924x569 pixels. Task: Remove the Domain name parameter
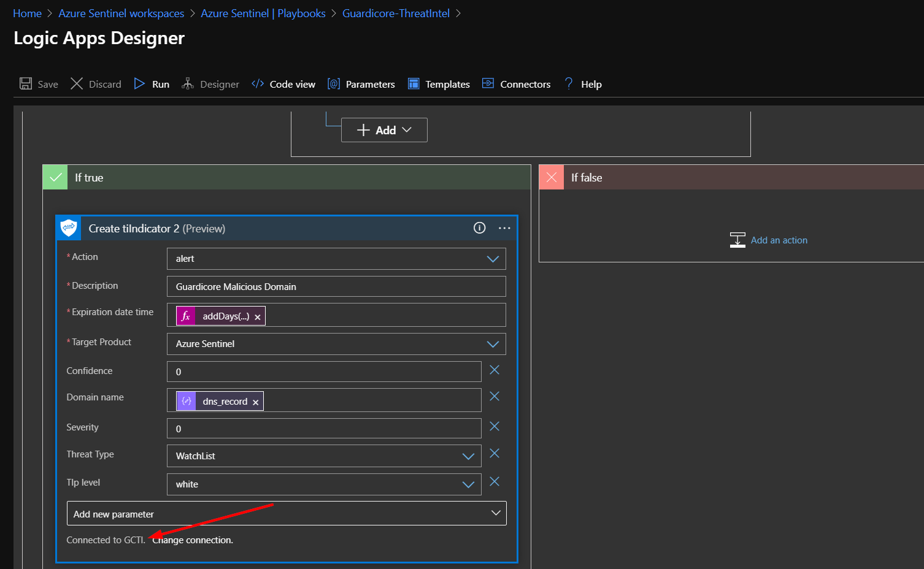(495, 396)
